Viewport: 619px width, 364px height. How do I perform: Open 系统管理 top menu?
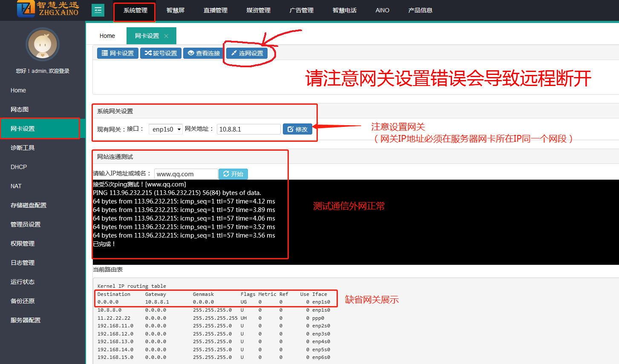(x=135, y=10)
